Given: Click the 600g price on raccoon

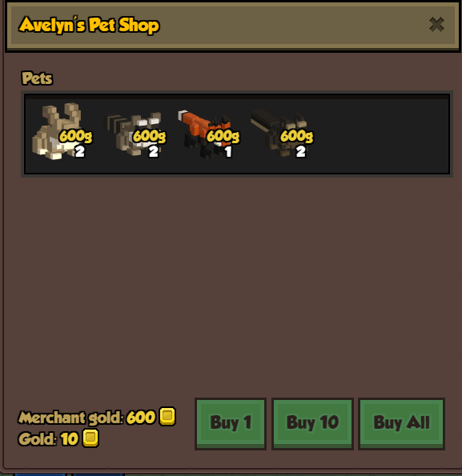Looking at the screenshot, I should [150, 136].
